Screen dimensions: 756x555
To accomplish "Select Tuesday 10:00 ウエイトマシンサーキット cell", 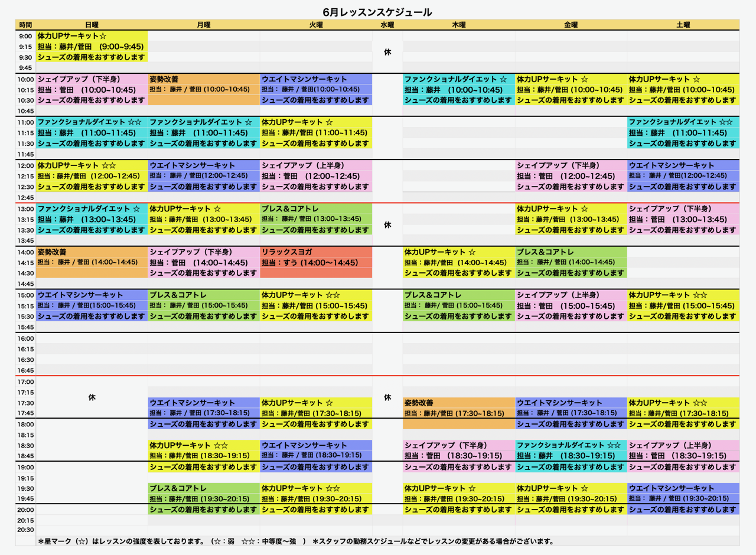I will pos(316,79).
